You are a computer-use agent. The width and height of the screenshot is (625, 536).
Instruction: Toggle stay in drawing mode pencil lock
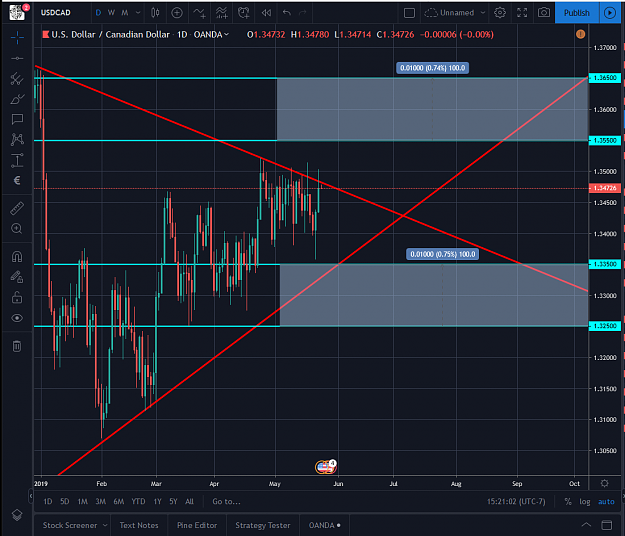17,277
